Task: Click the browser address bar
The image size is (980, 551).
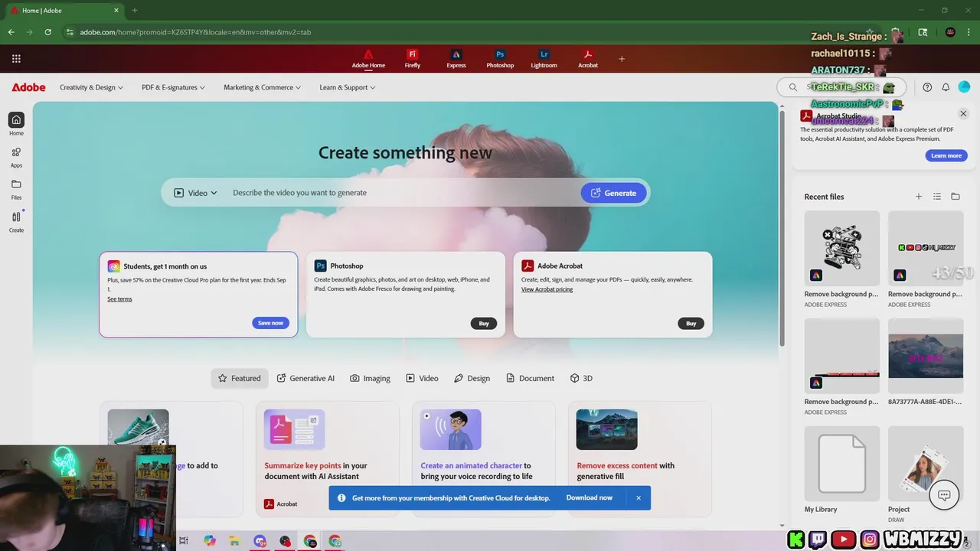Action: point(459,32)
